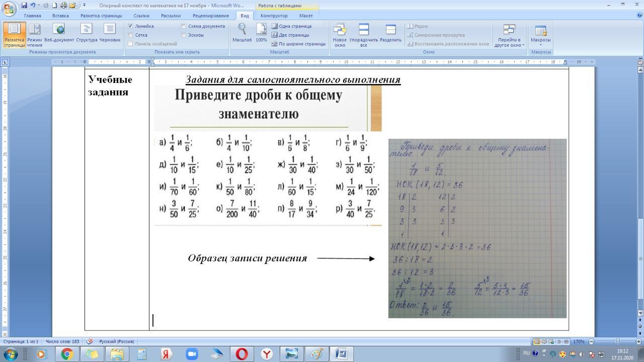Image resolution: width=644 pixels, height=362 pixels.
Task: Click the proofing errors icon in status bar
Action: point(90,341)
